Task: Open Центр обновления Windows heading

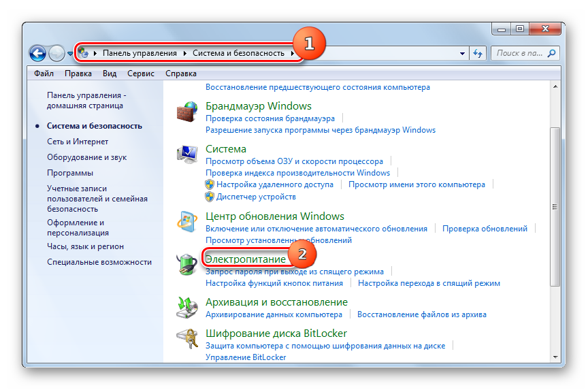Action: click(275, 216)
